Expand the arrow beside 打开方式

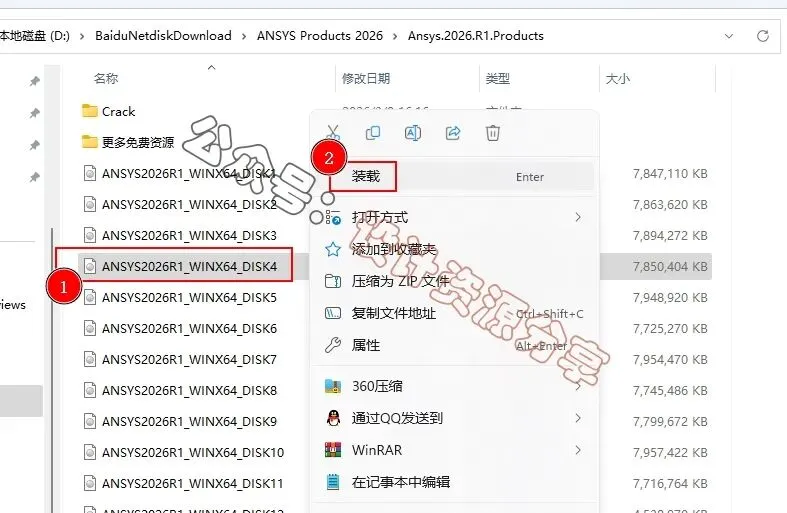click(x=578, y=217)
